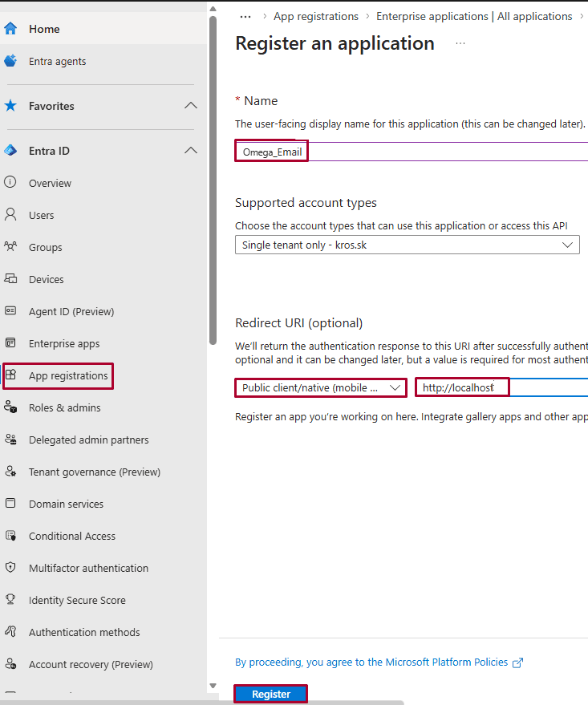Collapse the Entra ID section chevron
This screenshot has width=588, height=705.
click(191, 150)
